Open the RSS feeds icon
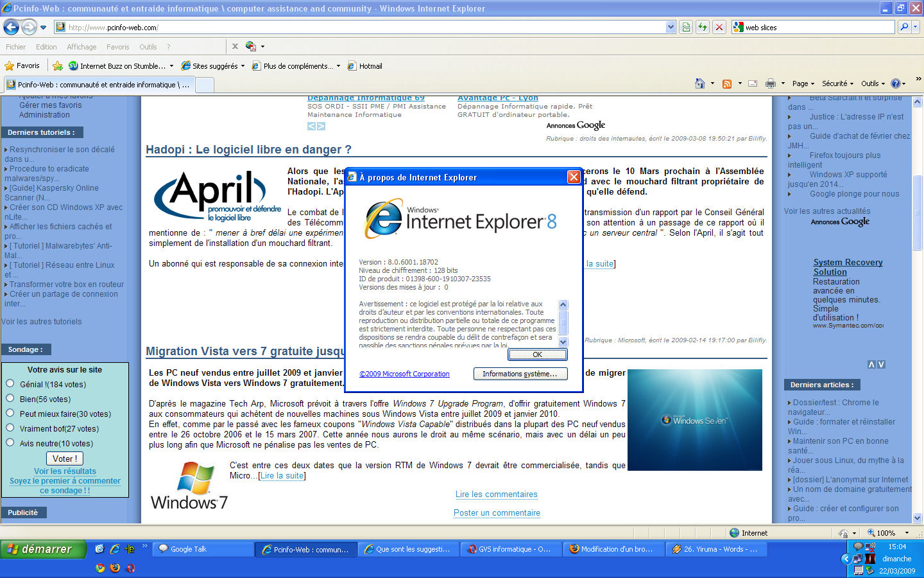Screen dimensions: 924x578 click(727, 83)
